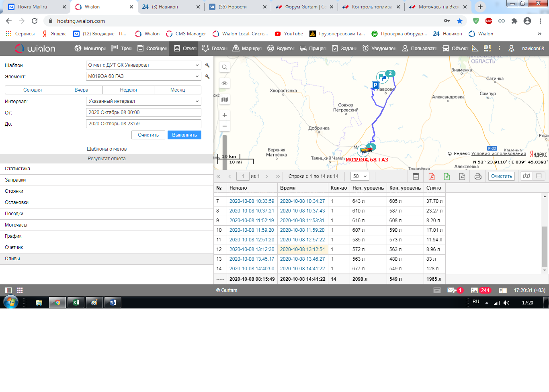The image size is (549, 392).
Task: Open the Шаблон template dropdown
Action: coord(143,65)
